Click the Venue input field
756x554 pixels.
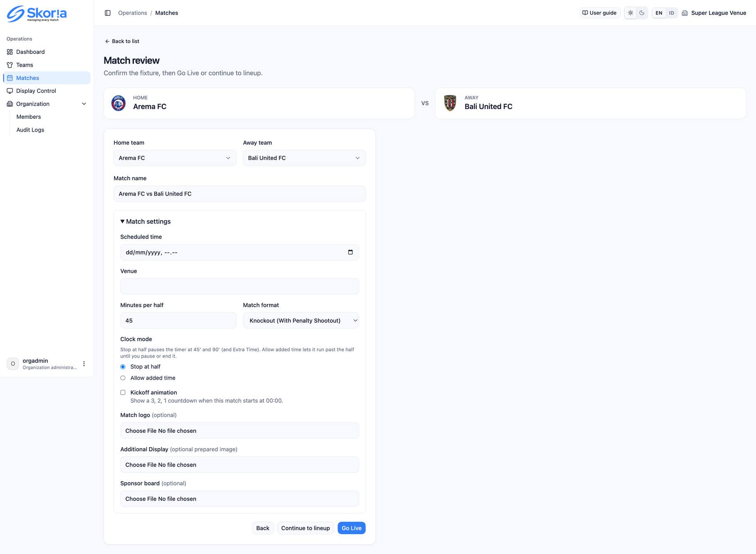pos(239,286)
